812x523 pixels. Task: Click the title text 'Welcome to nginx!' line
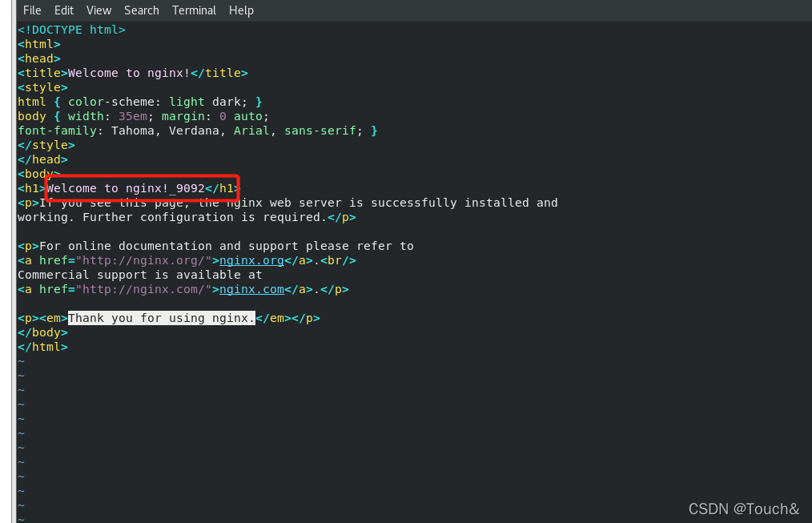point(133,73)
